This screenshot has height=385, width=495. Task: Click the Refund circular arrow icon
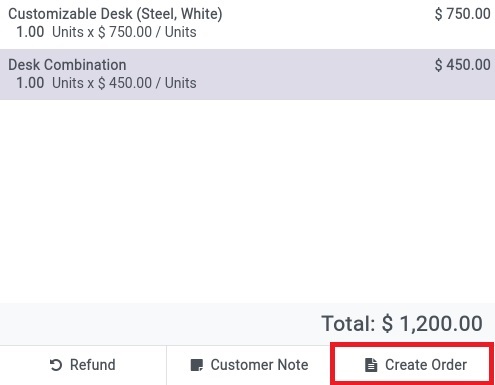pos(56,365)
